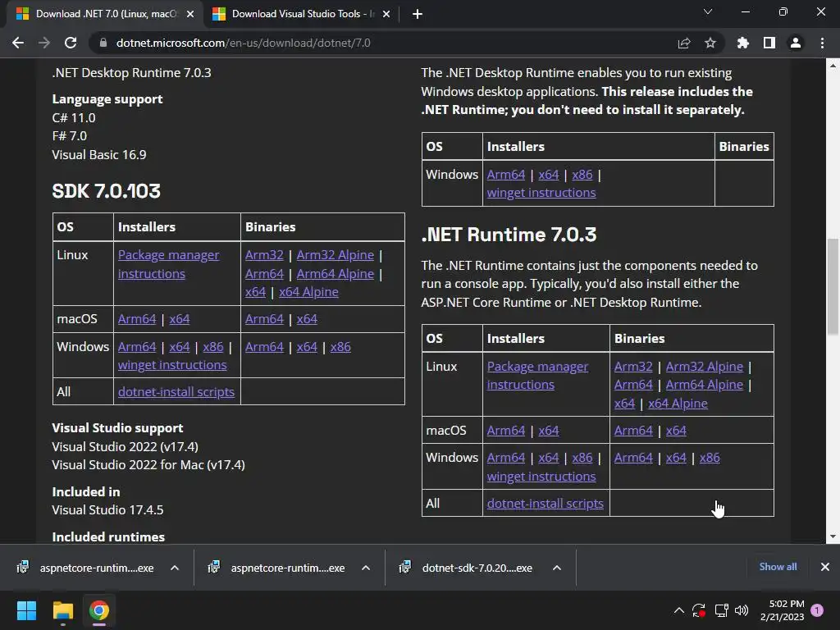
Task: Download Desktop Runtime Windows x86 installer
Action: point(582,175)
